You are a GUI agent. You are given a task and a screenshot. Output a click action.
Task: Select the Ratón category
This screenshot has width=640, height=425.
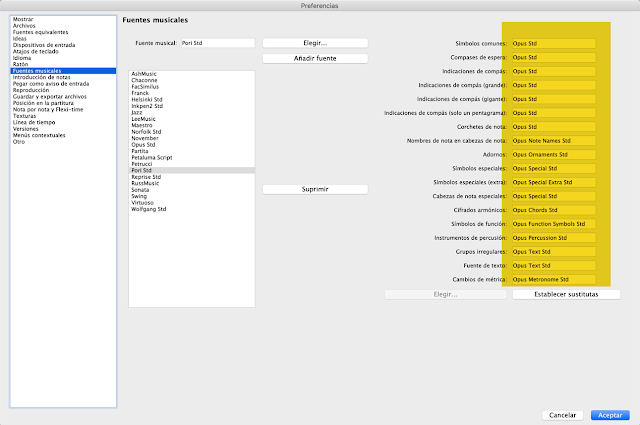(20, 65)
